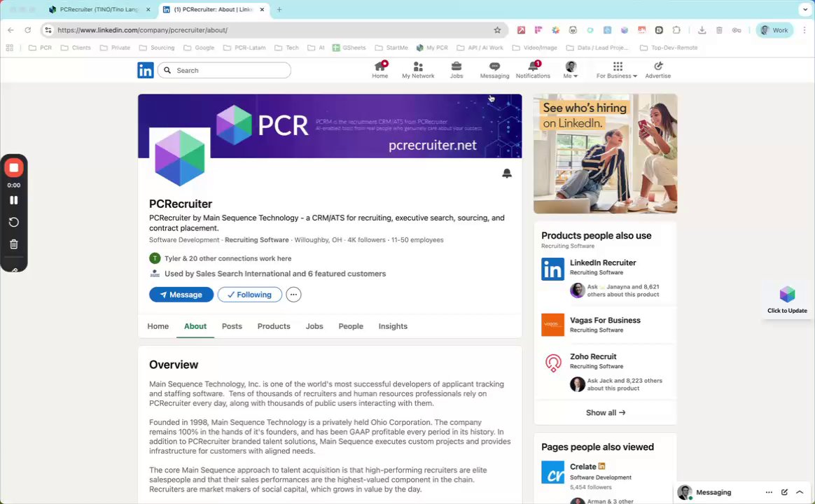Toggle the Following button
The height and width of the screenshot is (504, 815).
coord(249,295)
